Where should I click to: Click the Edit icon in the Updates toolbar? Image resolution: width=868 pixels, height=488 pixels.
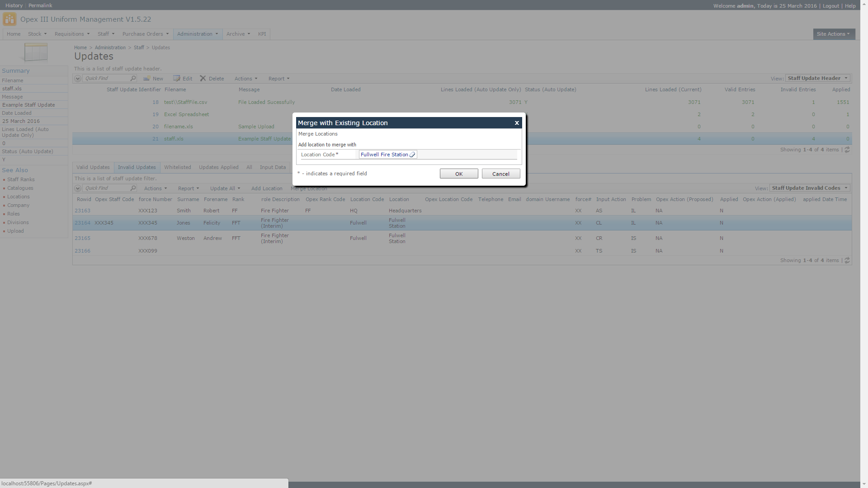177,78
